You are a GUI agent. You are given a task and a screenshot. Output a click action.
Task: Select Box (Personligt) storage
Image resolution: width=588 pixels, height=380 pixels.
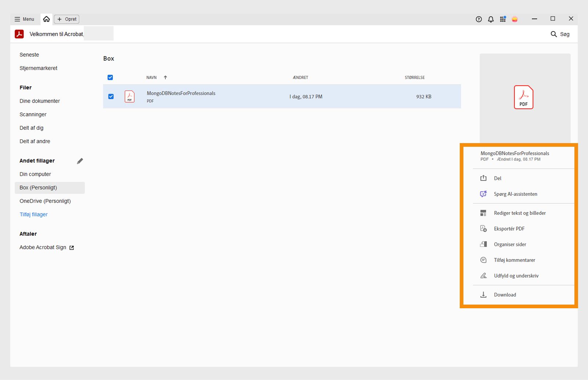[50, 188]
